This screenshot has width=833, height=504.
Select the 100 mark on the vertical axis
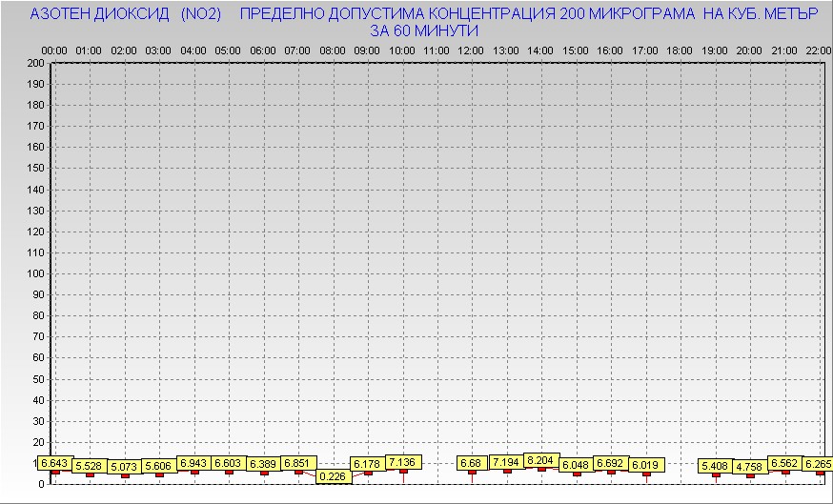pyautogui.click(x=35, y=273)
